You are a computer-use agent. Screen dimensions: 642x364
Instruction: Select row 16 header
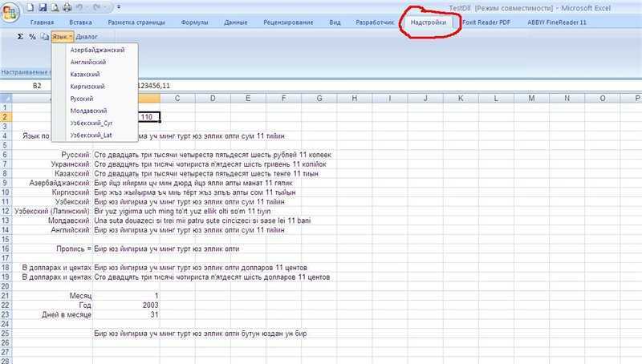[6, 249]
